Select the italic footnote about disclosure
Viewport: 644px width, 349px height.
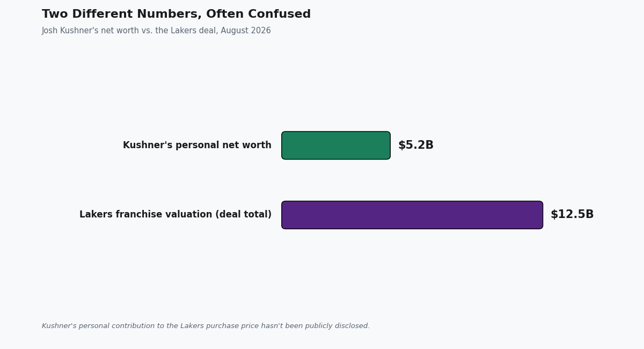pyautogui.click(x=206, y=326)
